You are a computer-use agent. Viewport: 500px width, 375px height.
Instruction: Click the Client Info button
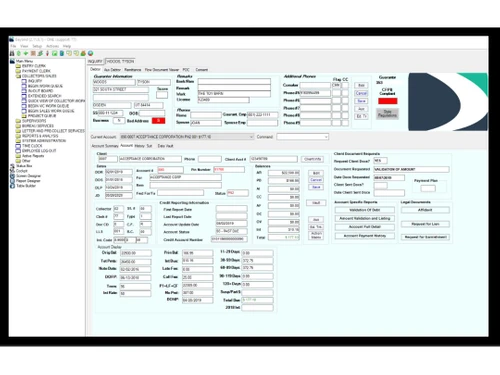tap(313, 159)
